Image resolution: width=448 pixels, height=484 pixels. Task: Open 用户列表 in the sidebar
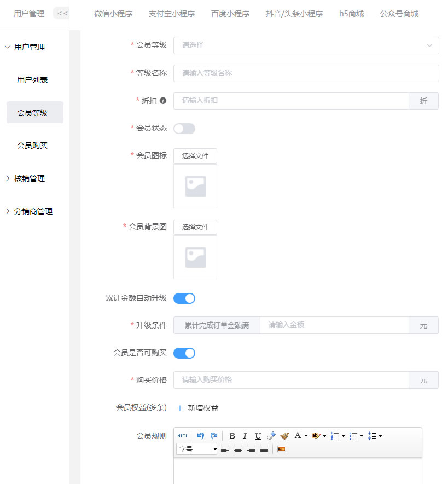coord(32,80)
